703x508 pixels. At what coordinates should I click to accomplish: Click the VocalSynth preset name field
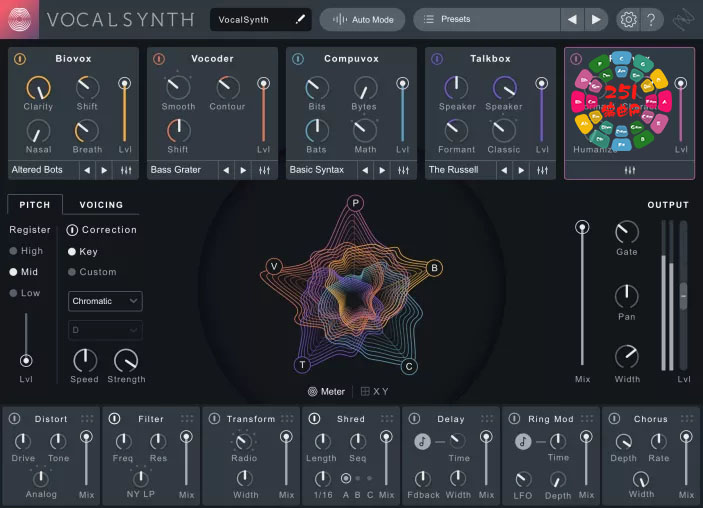[260, 20]
